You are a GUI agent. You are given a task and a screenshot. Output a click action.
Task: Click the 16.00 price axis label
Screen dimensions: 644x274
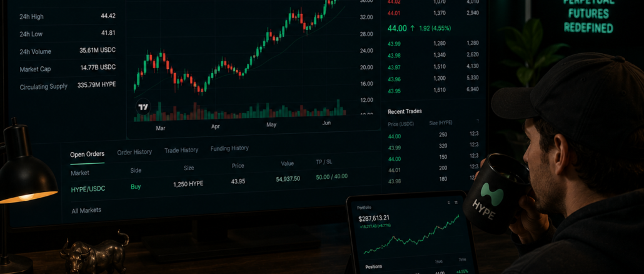pyautogui.click(x=366, y=83)
